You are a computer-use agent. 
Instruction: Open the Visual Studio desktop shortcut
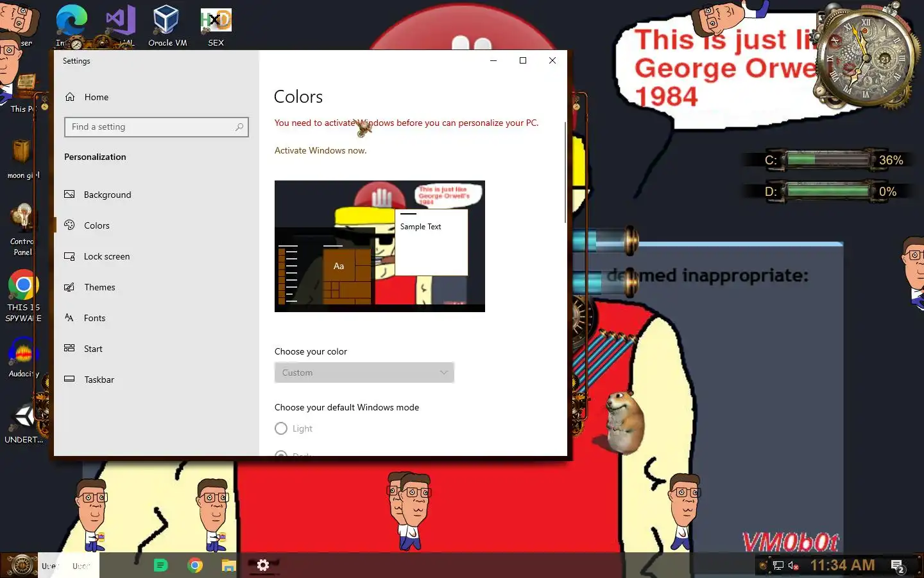click(x=121, y=26)
